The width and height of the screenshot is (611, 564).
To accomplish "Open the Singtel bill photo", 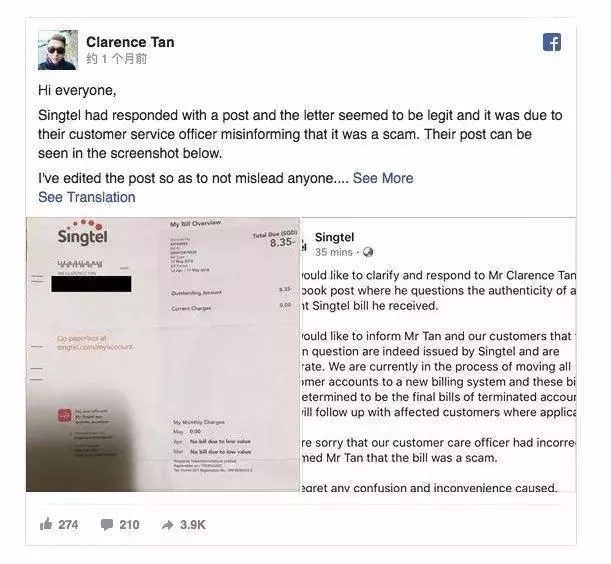I will (x=163, y=354).
